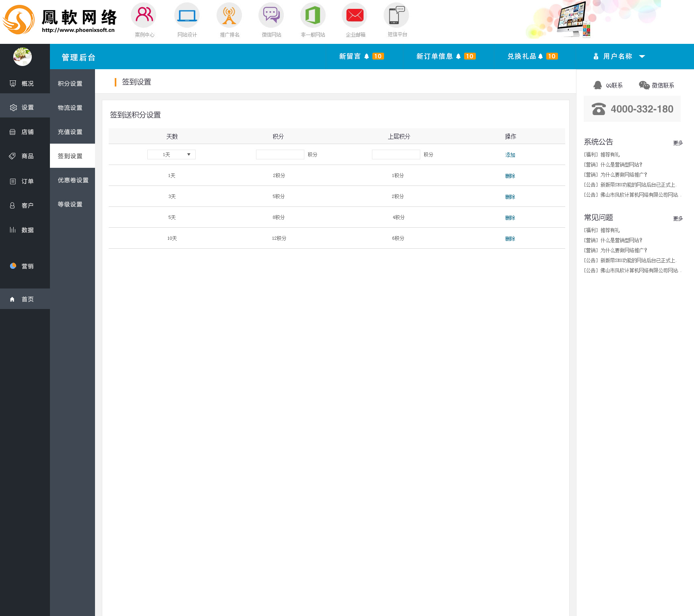The height and width of the screenshot is (616, 694).
Task: Open 新留言 notifications with bell badge
Action: (361, 56)
